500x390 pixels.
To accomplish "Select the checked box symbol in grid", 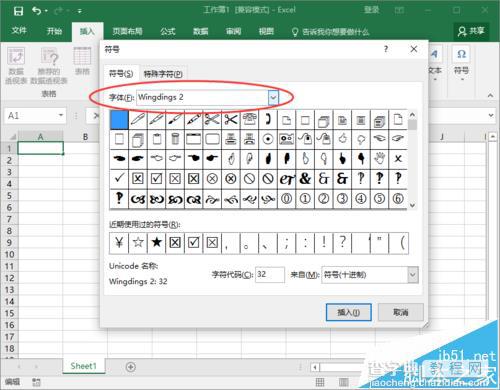I will pos(156,179).
